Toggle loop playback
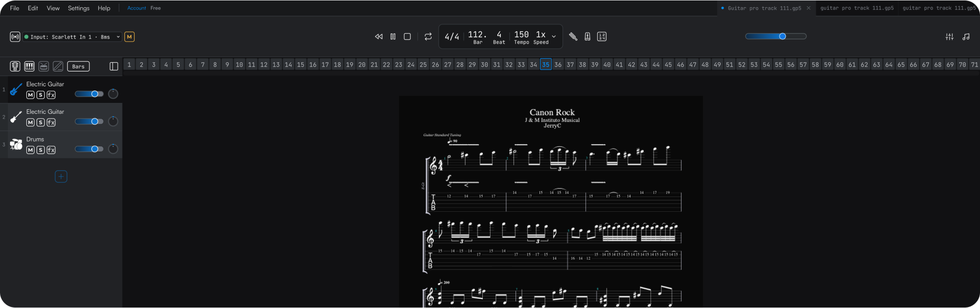980x308 pixels. (x=428, y=36)
